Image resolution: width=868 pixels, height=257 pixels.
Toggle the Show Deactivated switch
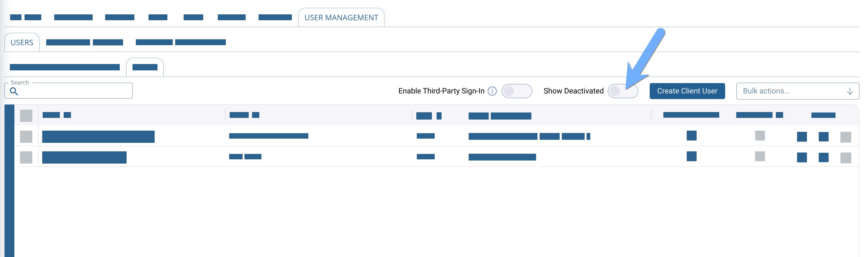tap(623, 91)
